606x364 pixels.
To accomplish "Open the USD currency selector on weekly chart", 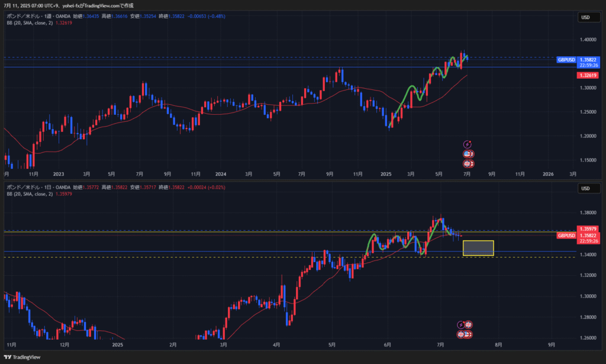I will (589, 17).
